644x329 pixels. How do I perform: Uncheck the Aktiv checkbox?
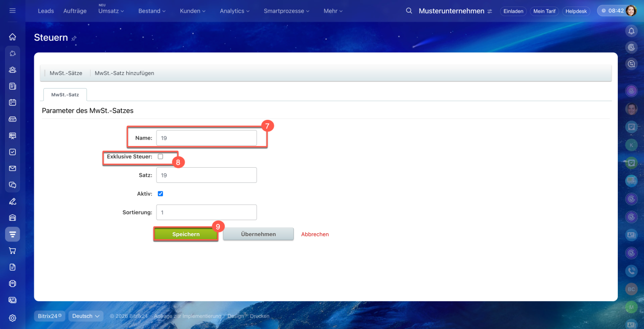pos(160,193)
